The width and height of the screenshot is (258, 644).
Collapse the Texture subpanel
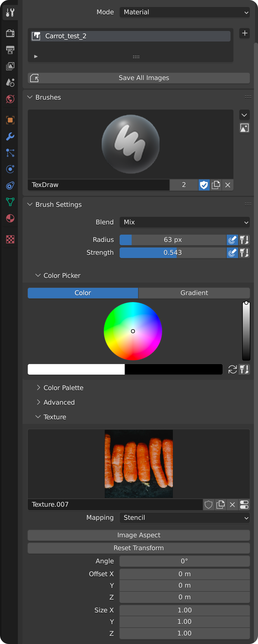pyautogui.click(x=38, y=417)
